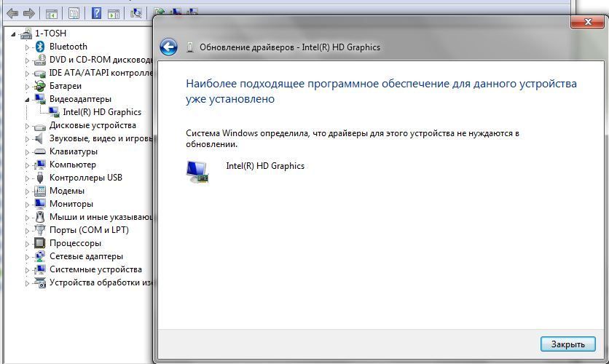Click the Клавиатуры keyboard icon
The height and width of the screenshot is (364, 609).
pyautogui.click(x=40, y=151)
